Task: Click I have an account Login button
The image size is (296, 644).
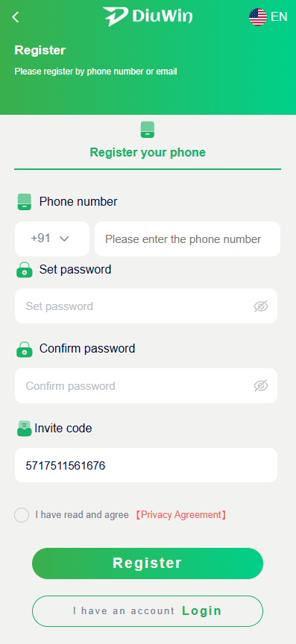Action: pyautogui.click(x=148, y=611)
